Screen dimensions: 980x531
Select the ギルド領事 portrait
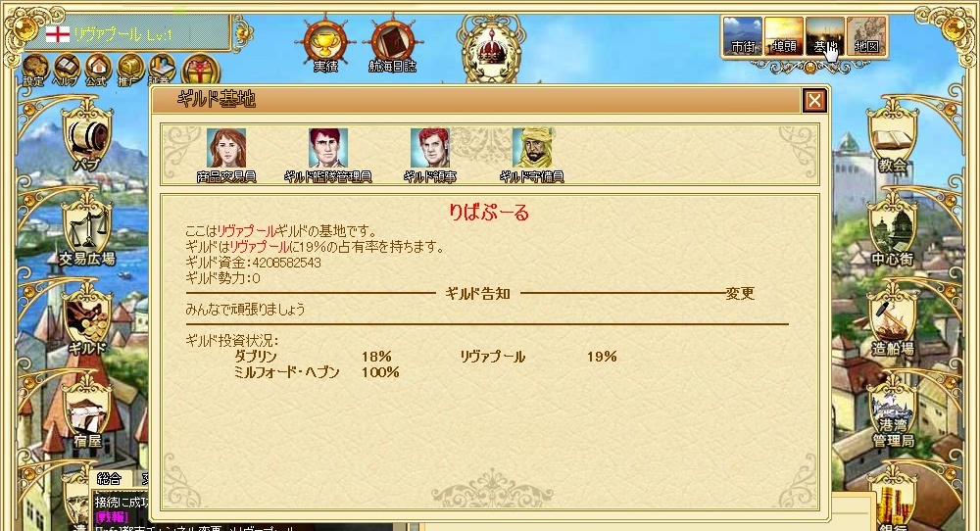[x=430, y=156]
